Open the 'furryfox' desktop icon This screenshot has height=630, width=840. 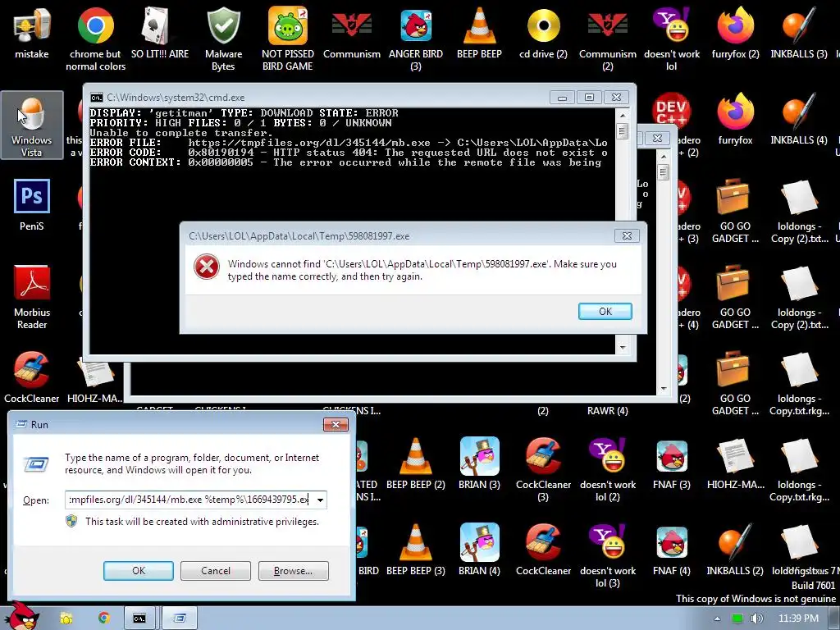click(x=736, y=119)
